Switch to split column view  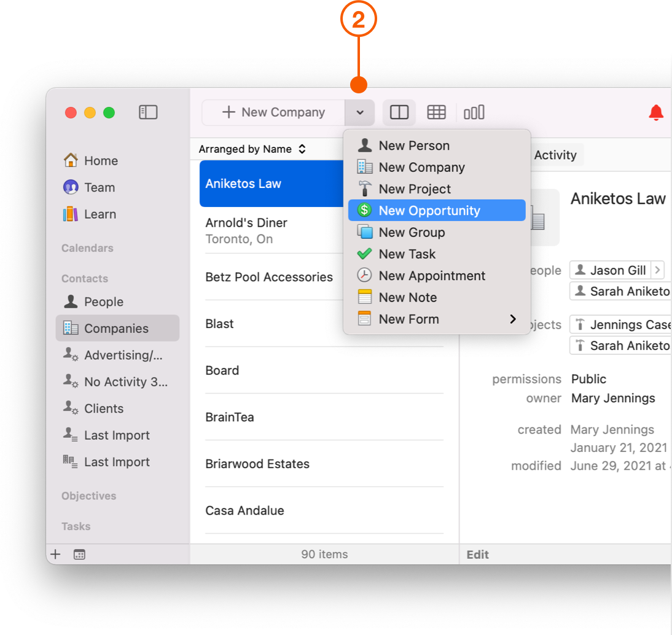[399, 112]
